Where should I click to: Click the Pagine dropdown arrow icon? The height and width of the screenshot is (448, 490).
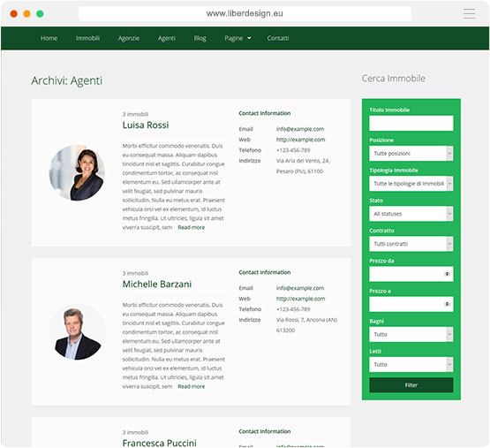tap(249, 38)
